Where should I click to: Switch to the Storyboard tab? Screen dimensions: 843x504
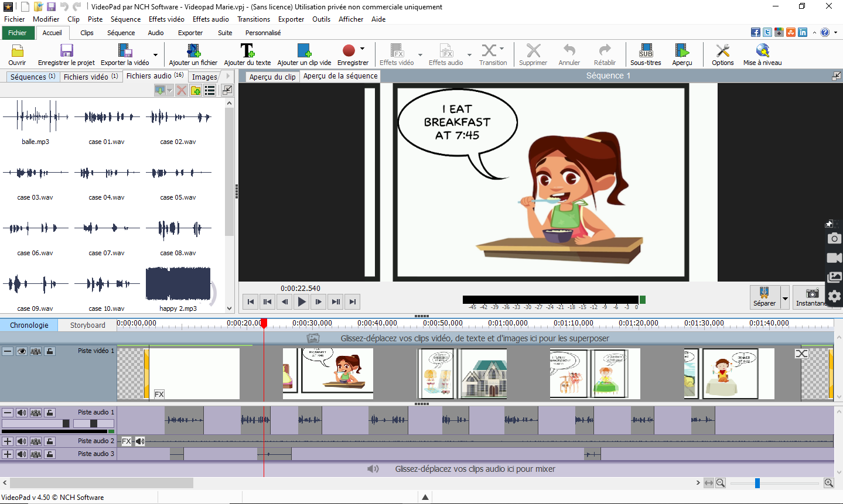coord(87,325)
